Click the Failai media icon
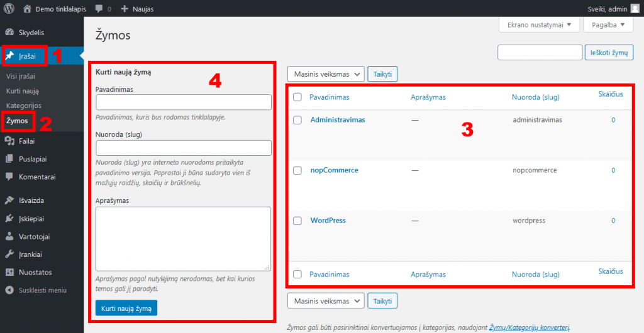Viewport: 644px width, 333px height. (x=10, y=141)
